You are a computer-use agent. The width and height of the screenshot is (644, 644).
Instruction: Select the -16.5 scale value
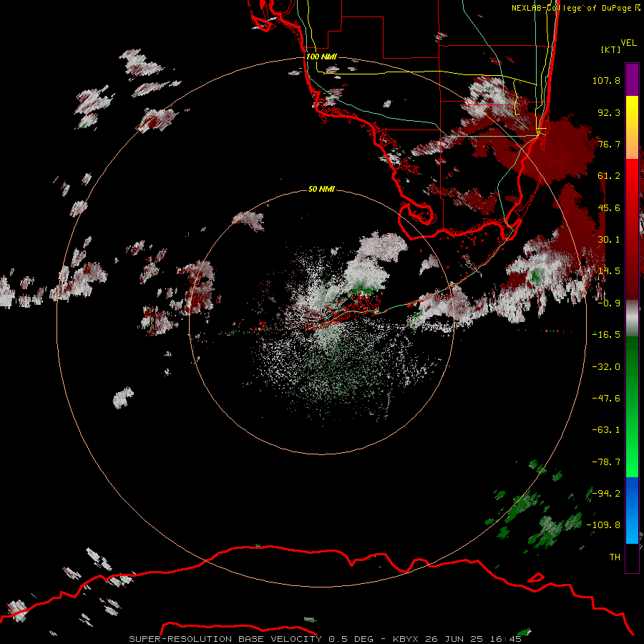[x=606, y=335]
